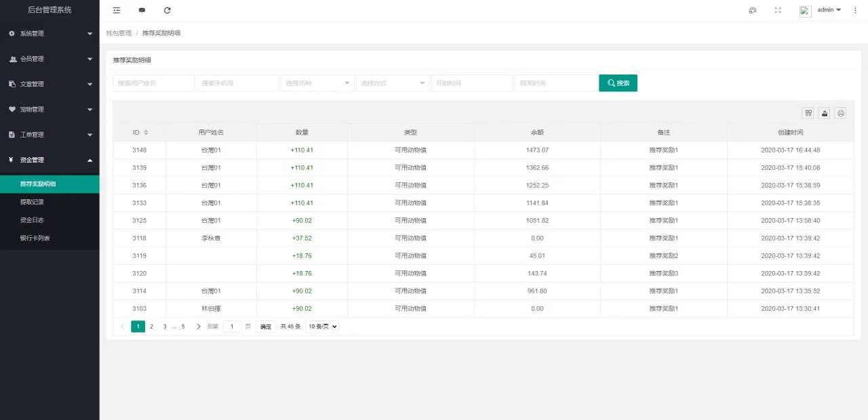
Task: Collapse the 资金管理 sidebar section
Action: (50, 160)
